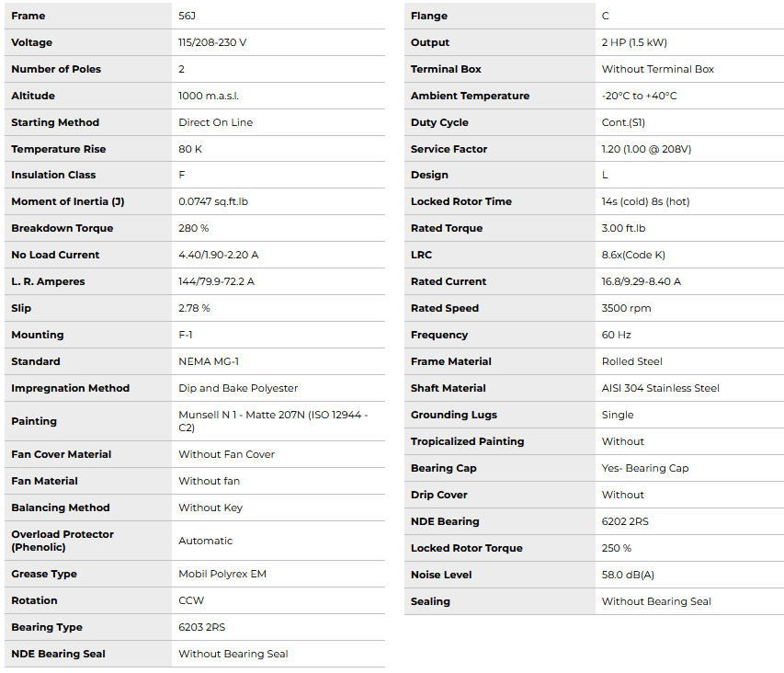Select the NEMA MG-1 standard value

point(209,361)
